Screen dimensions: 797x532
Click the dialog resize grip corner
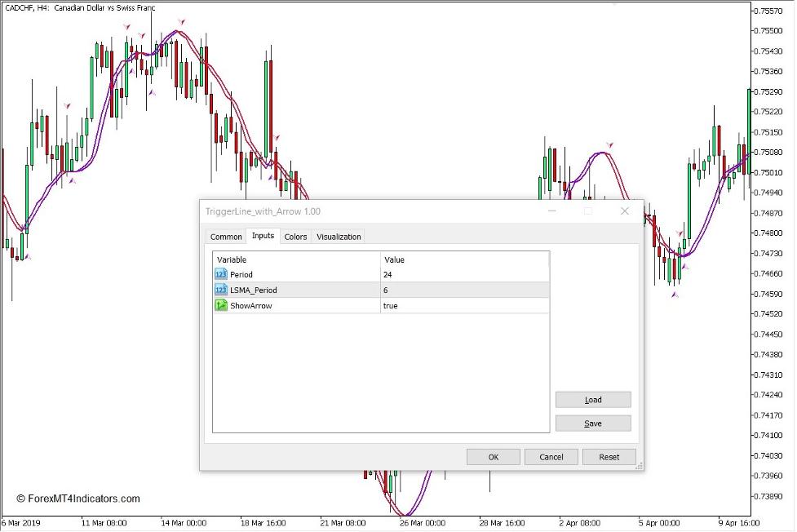[x=640, y=468]
